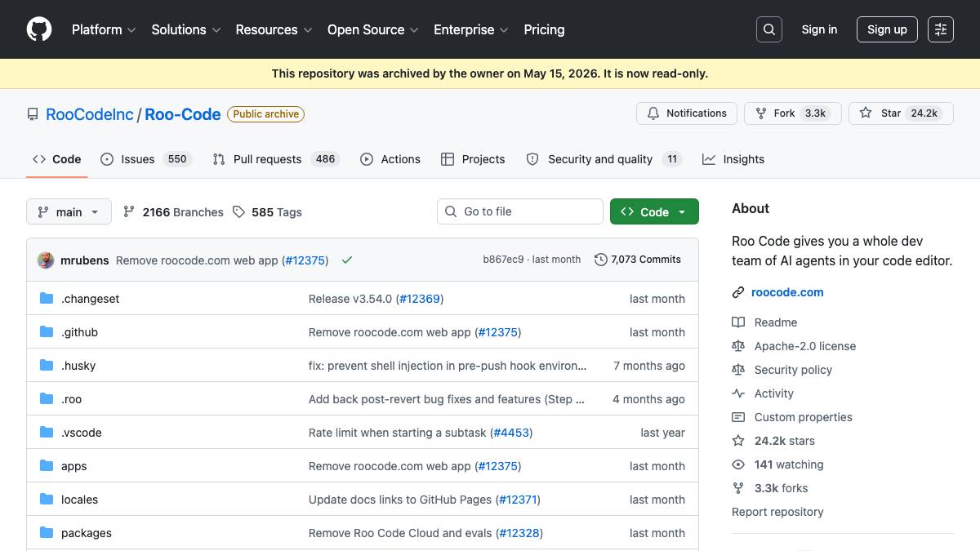The width and height of the screenshot is (980, 551).
Task: Expand the Resources menu
Action: (274, 29)
